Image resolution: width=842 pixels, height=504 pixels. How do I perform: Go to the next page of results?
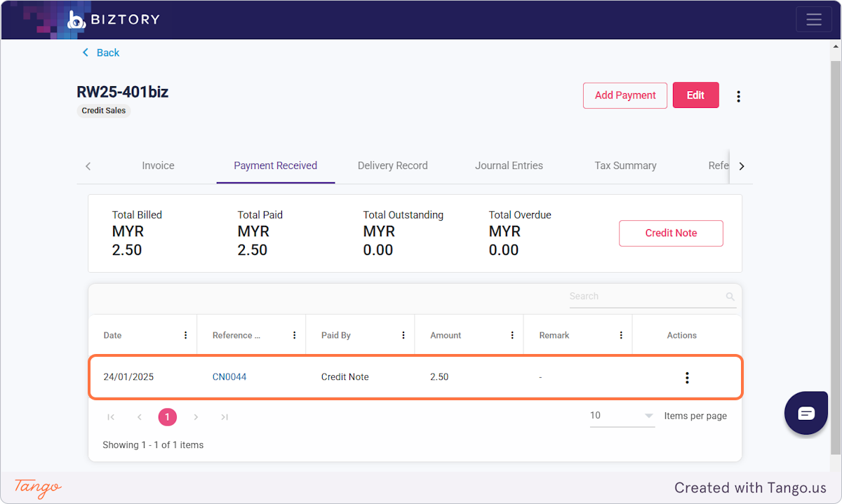[196, 417]
